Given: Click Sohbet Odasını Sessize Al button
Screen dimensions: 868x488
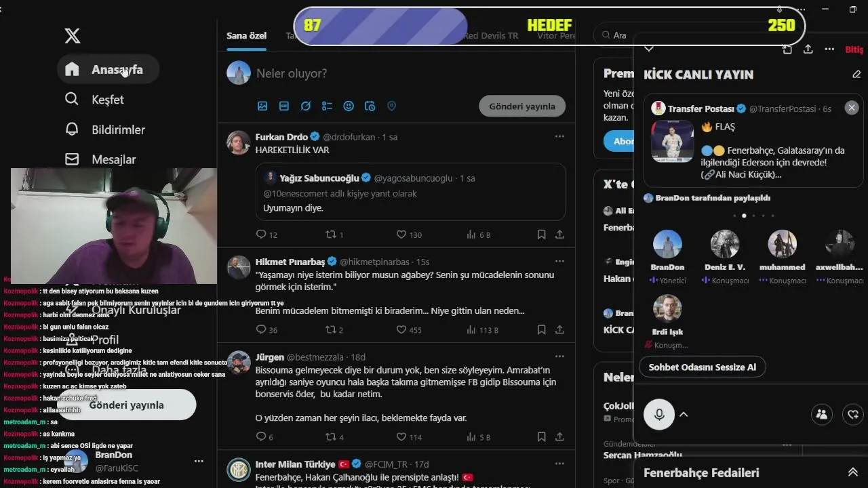Looking at the screenshot, I should (703, 367).
